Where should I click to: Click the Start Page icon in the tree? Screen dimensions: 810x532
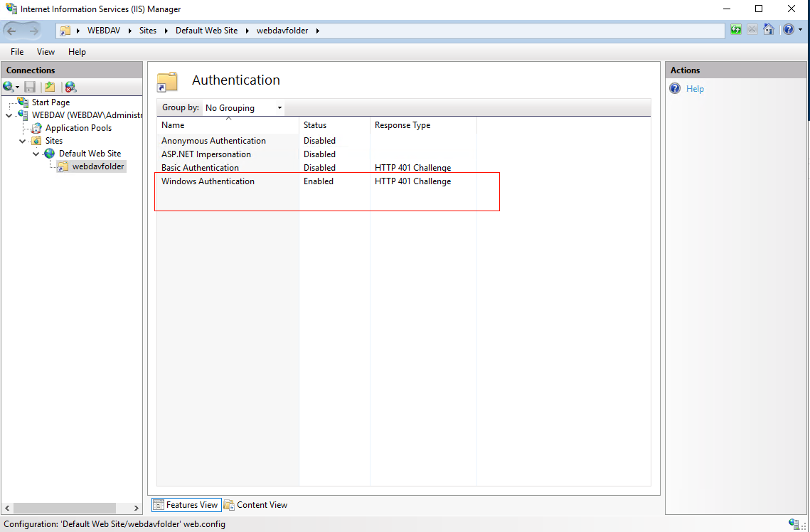point(23,102)
